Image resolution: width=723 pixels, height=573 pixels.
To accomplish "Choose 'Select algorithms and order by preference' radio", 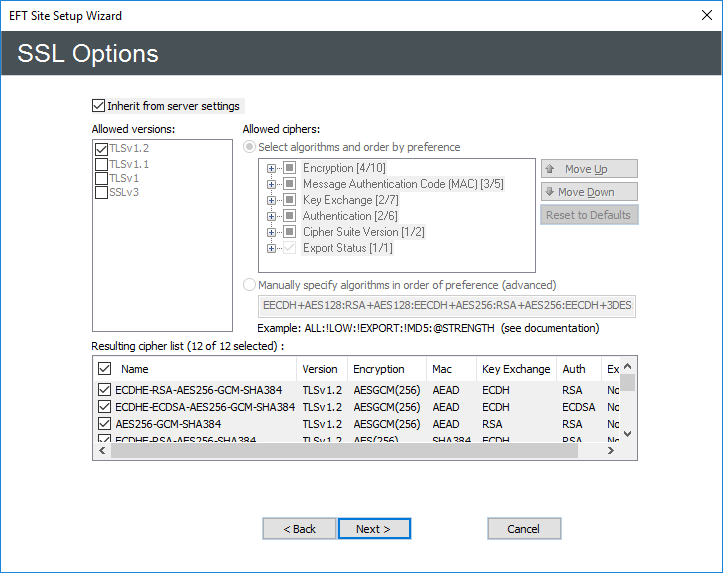I will (250, 147).
